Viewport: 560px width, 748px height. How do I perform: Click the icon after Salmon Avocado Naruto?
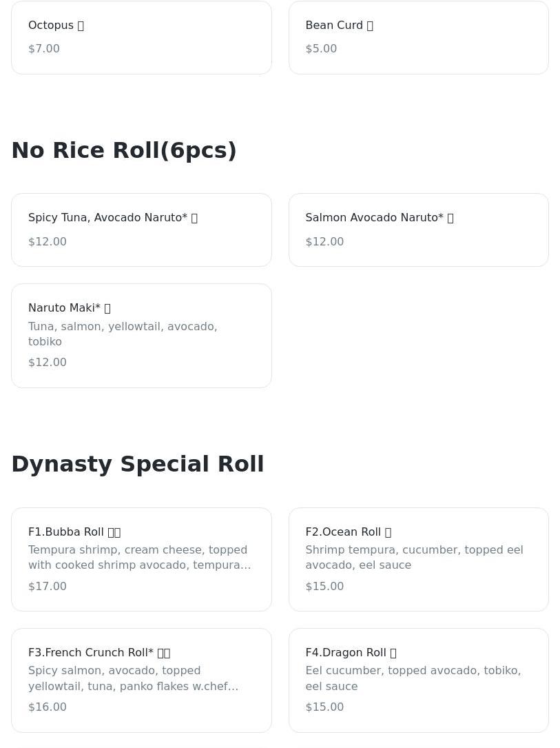click(x=450, y=218)
